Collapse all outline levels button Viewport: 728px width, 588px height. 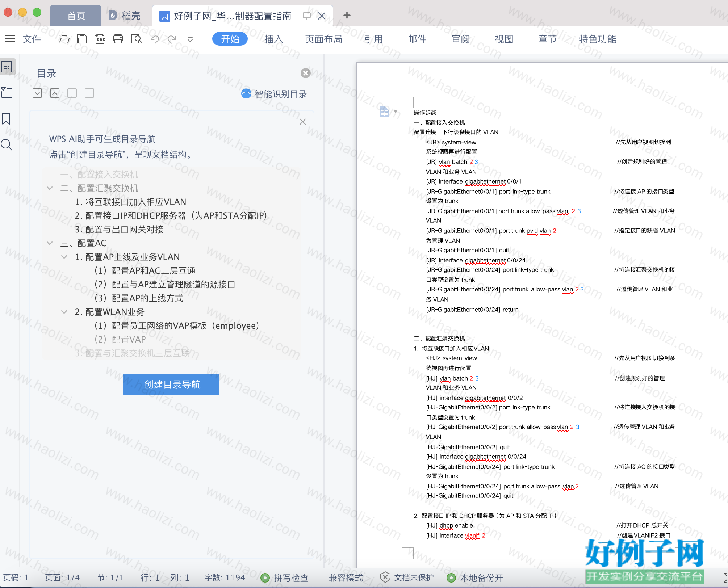[x=55, y=93]
